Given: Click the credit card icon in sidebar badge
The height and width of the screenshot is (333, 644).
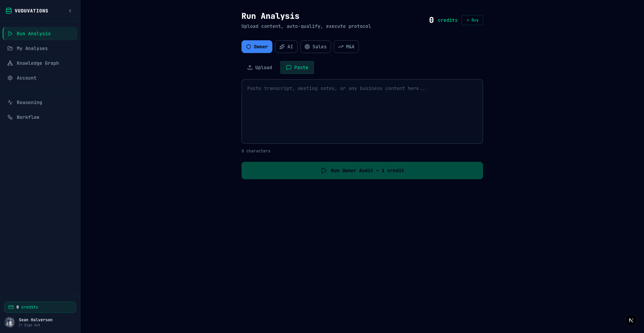Looking at the screenshot, I should click(11, 307).
